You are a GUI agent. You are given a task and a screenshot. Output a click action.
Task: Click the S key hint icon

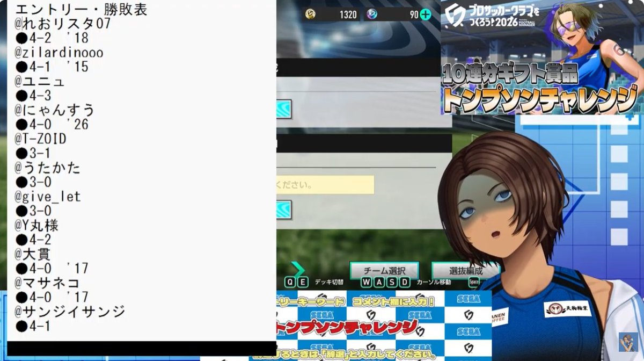(x=391, y=282)
